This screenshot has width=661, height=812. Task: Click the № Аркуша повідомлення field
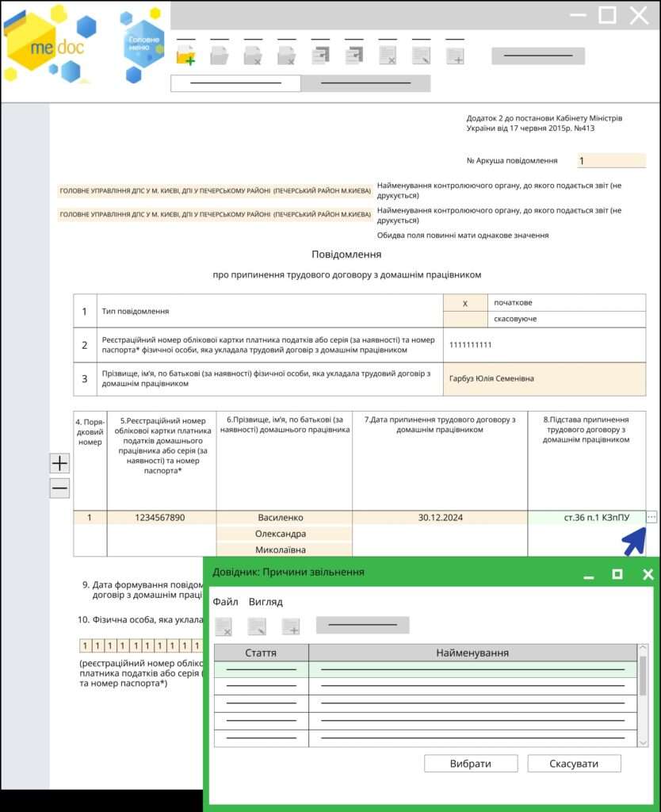611,161
